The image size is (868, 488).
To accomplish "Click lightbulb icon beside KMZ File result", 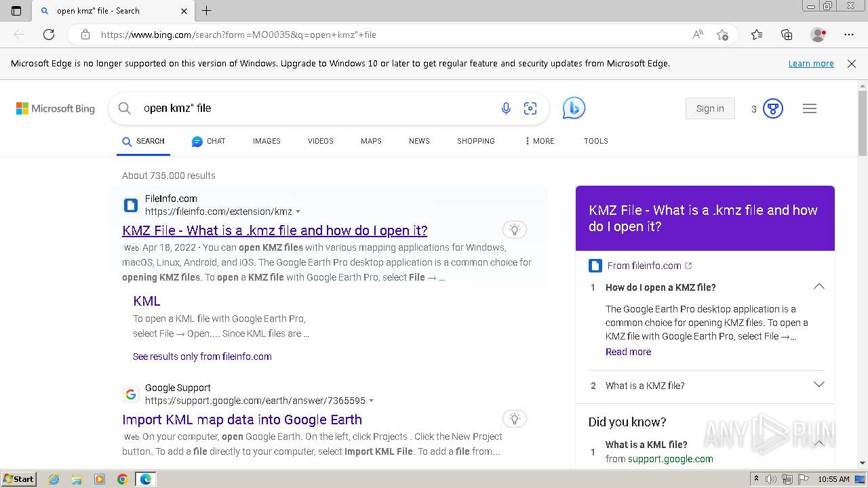I will 515,230.
